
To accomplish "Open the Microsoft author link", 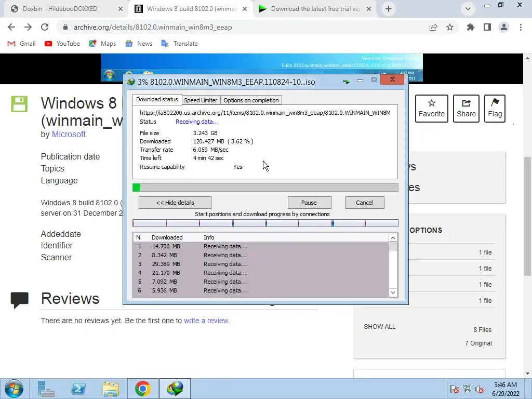I will (69, 135).
